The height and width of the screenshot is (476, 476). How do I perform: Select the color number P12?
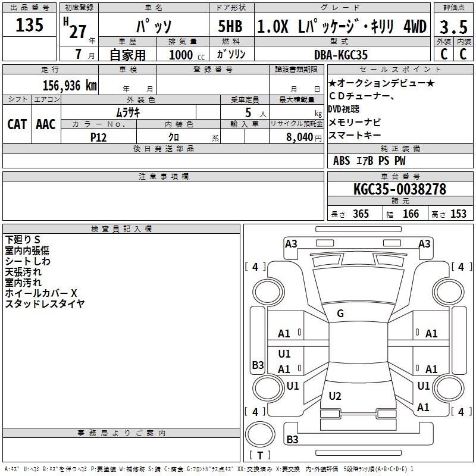coord(98,137)
